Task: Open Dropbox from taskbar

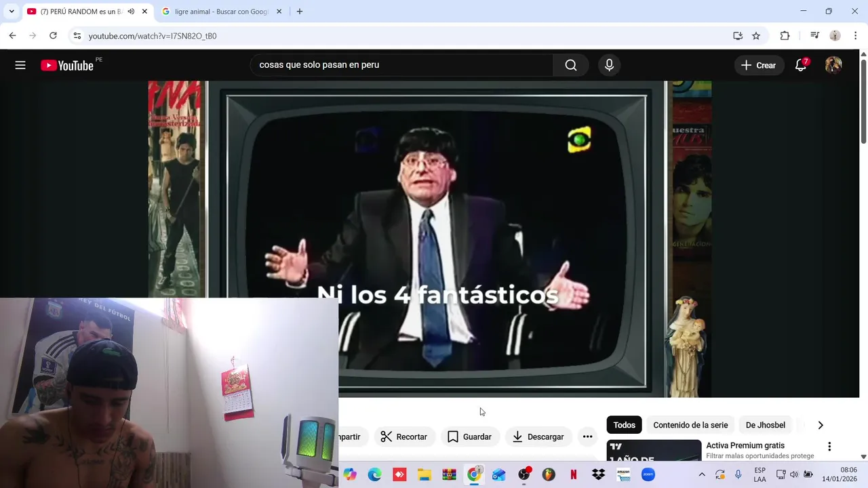Action: (x=598, y=474)
